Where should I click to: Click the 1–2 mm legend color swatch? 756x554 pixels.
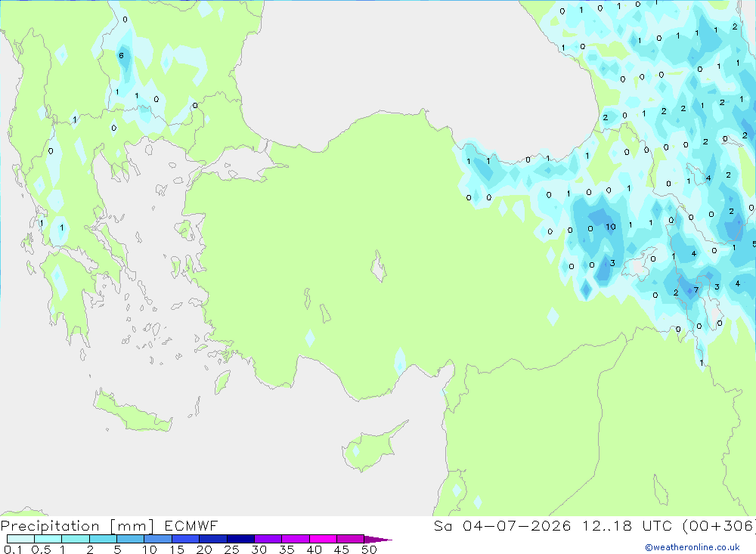click(75, 539)
